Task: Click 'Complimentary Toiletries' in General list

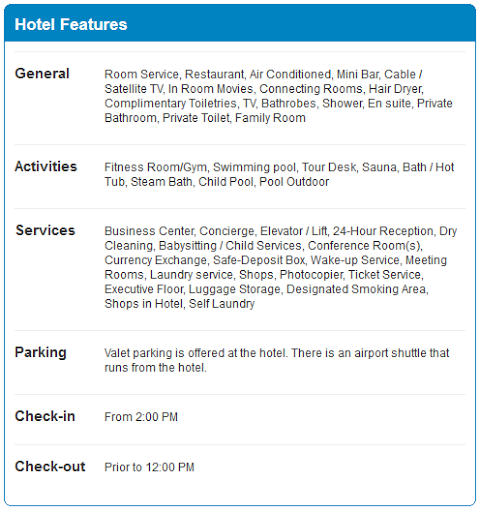Action: click(x=170, y=103)
